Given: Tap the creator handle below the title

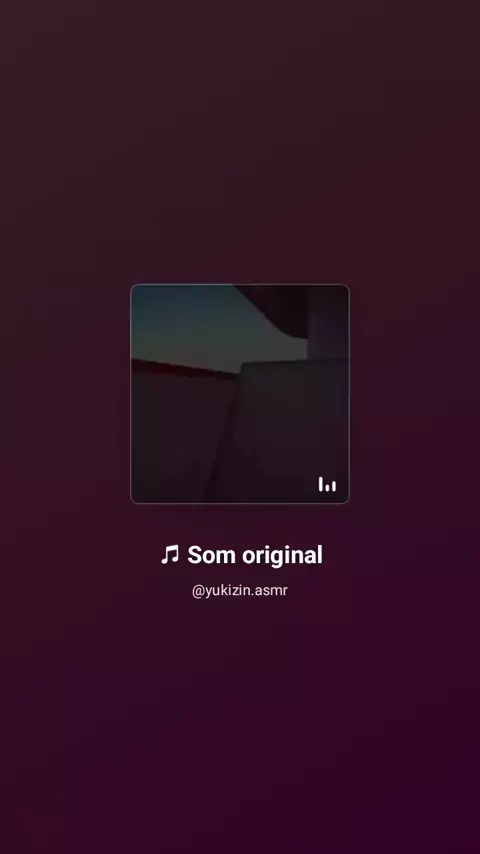Looking at the screenshot, I should click(x=240, y=590).
